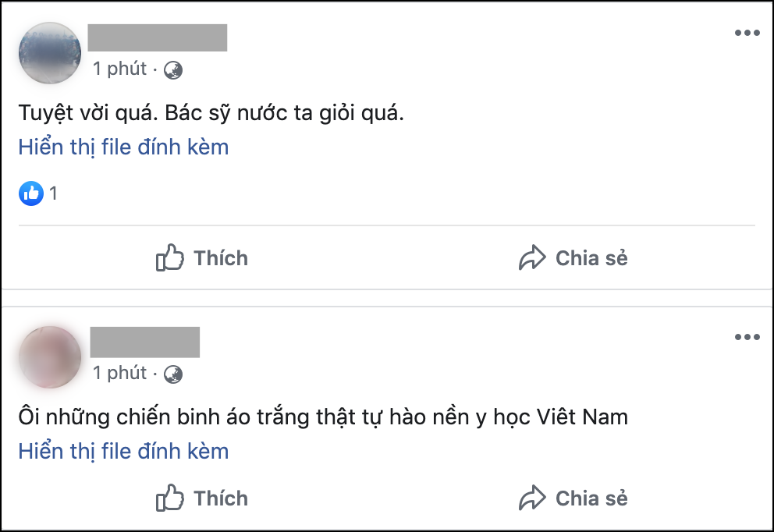Click the globe privacy icon on second post
The width and height of the screenshot is (774, 532).
pyautogui.click(x=173, y=374)
